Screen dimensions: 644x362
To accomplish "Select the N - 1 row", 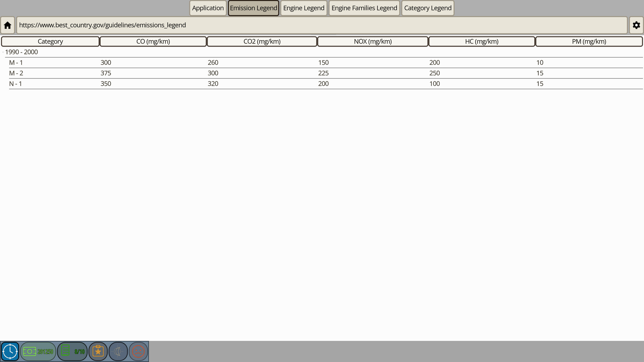I will click(15, 84).
